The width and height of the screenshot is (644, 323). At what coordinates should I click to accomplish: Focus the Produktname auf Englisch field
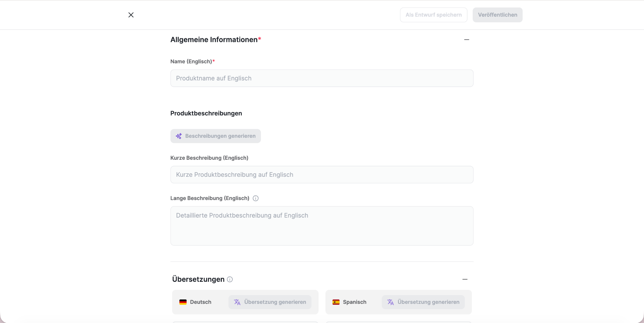pyautogui.click(x=322, y=78)
